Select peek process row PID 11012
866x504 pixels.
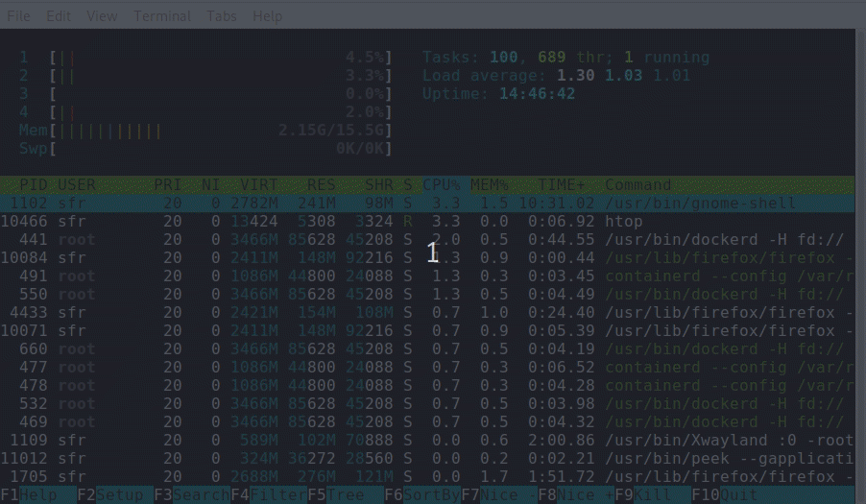pos(427,458)
